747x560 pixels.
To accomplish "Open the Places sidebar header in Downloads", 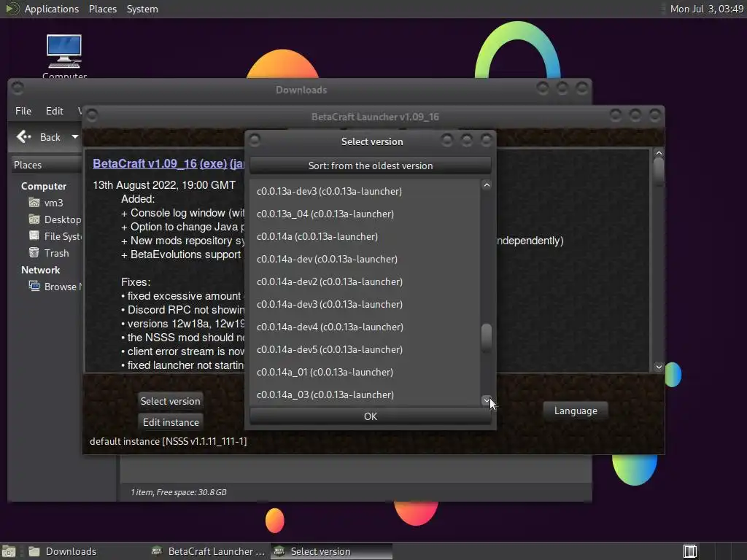I will point(47,165).
